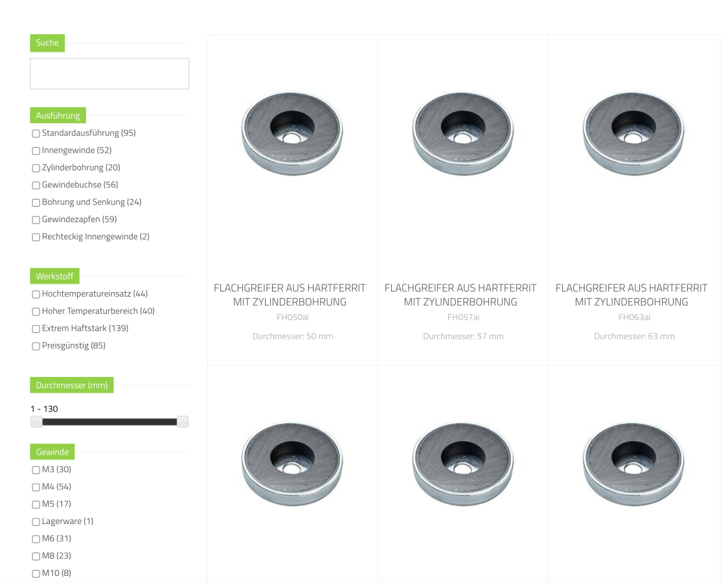Check the Zylinderbohrung filter option
The width and height of the screenshot is (728, 583).
pos(36,168)
